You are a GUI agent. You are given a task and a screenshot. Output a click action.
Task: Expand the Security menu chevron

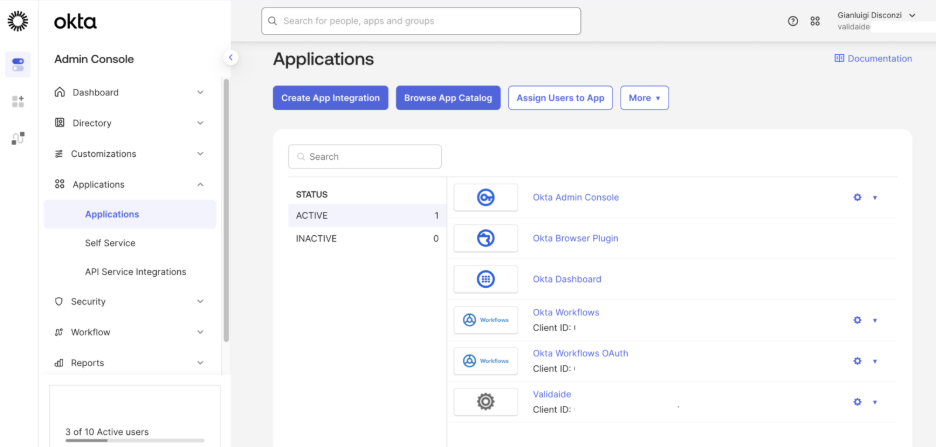[201, 301]
